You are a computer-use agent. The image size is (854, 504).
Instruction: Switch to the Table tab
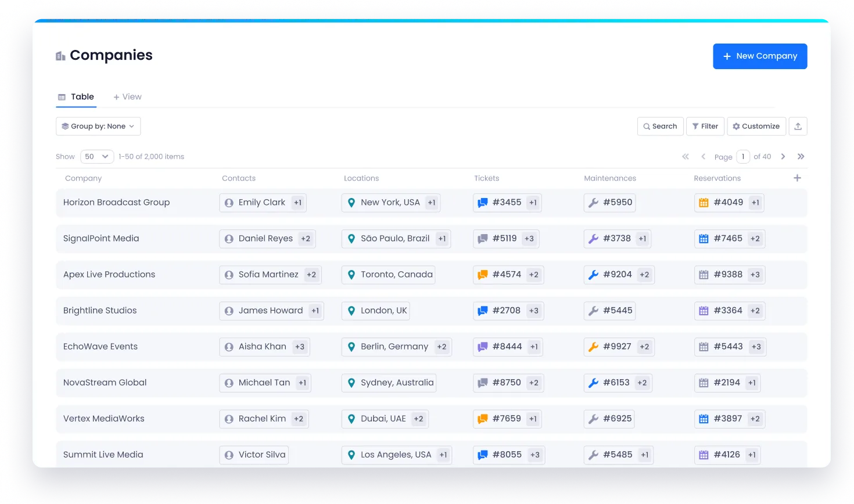click(x=76, y=97)
